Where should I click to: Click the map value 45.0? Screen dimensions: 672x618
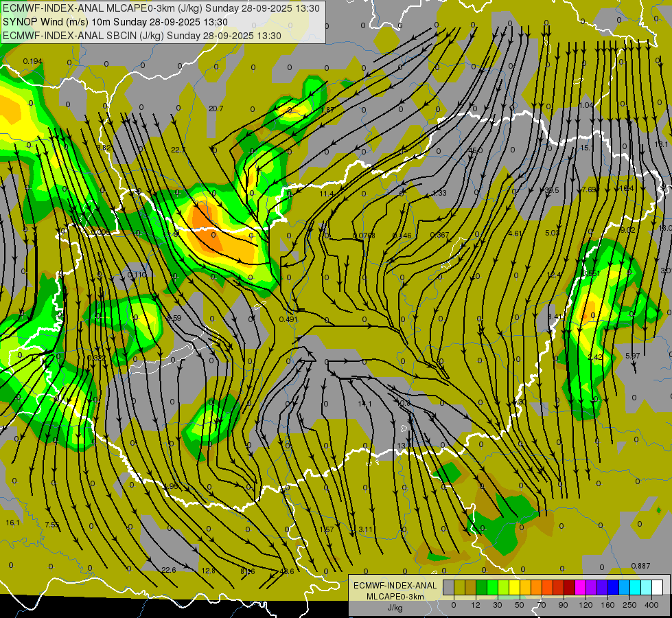pos(475,150)
